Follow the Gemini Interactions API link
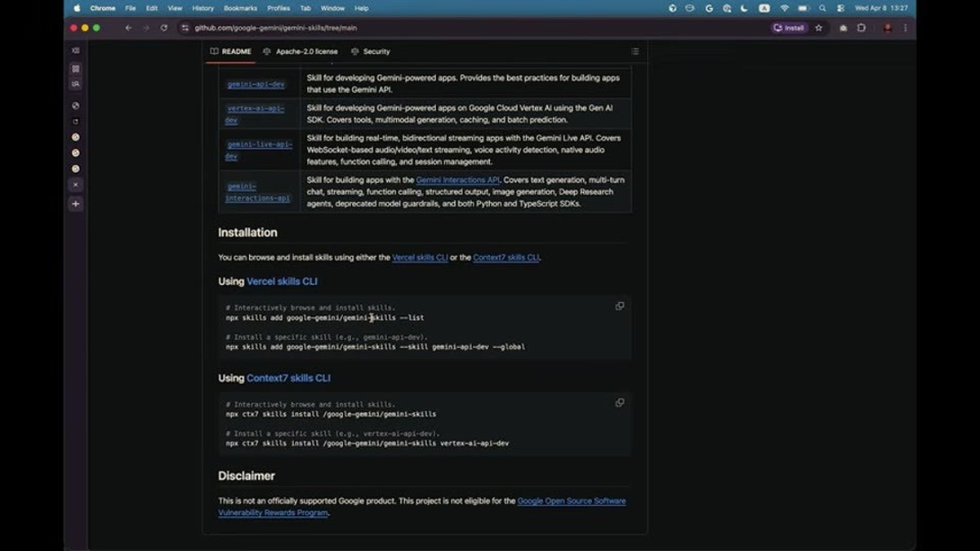980x551 pixels. point(457,180)
